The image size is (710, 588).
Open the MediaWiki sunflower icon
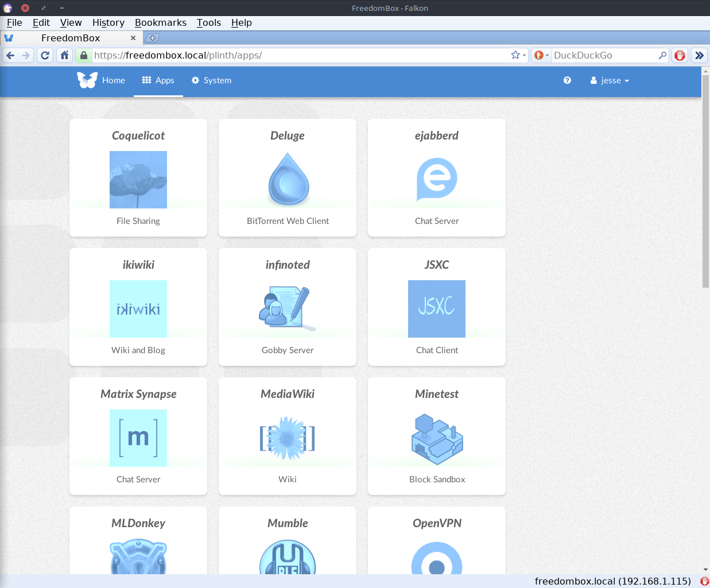pyautogui.click(x=288, y=438)
